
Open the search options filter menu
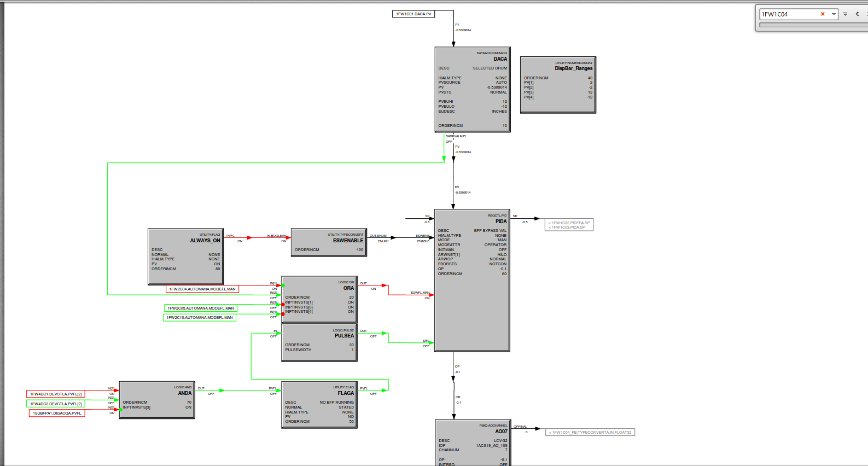[845, 14]
